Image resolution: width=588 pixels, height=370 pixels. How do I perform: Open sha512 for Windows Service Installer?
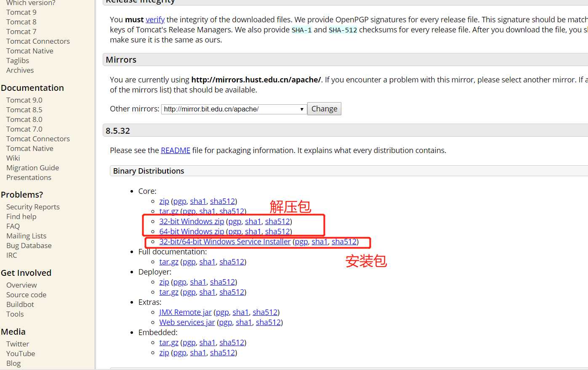(x=344, y=241)
